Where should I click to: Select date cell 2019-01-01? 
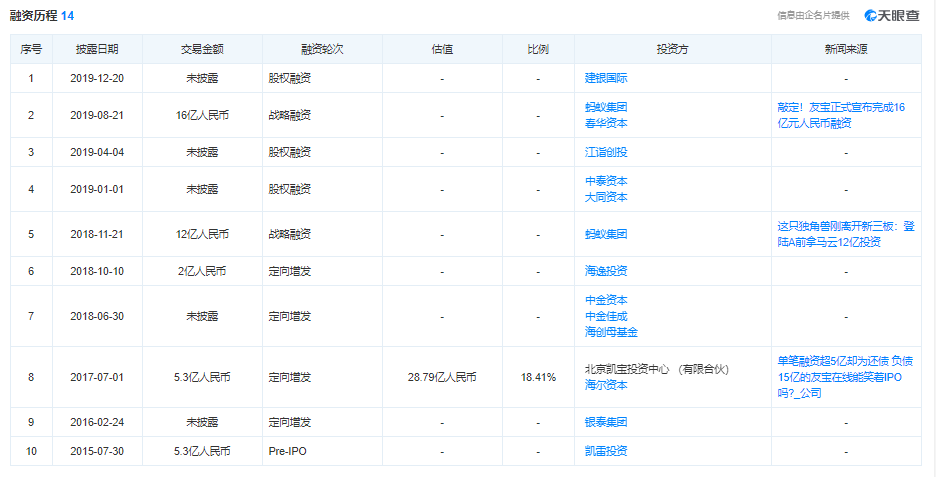(97, 189)
